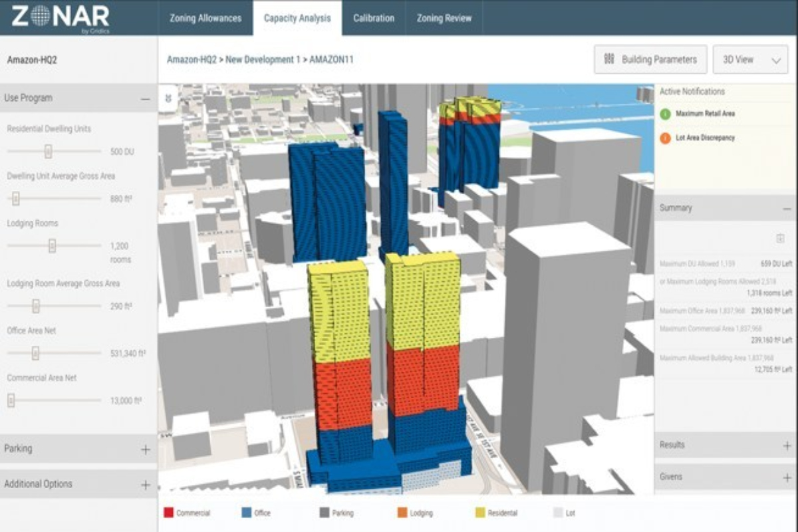Viewport: 798px width, 532px height.
Task: Click the Maximum Retail Area notification text
Action: [x=705, y=114]
